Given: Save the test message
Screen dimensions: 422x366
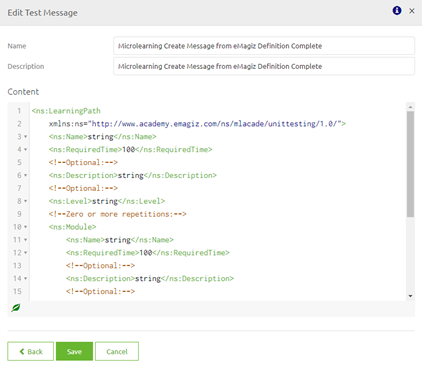Looking at the screenshot, I should pyautogui.click(x=74, y=351).
